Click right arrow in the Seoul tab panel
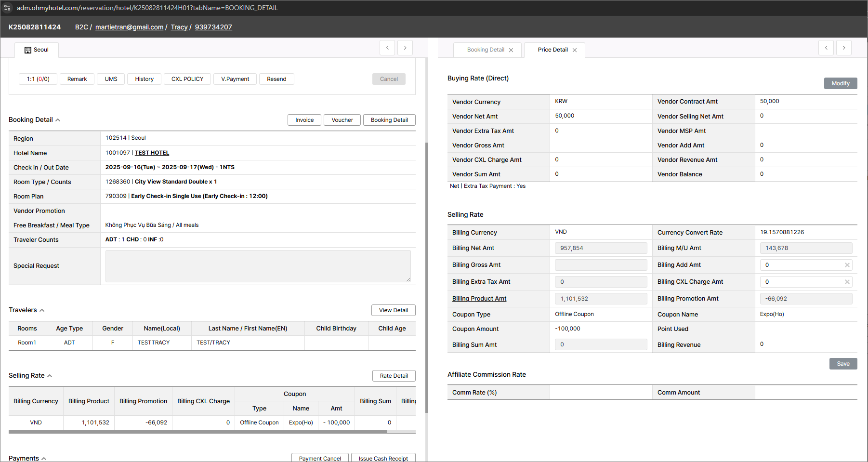The width and height of the screenshot is (868, 462). pyautogui.click(x=405, y=48)
